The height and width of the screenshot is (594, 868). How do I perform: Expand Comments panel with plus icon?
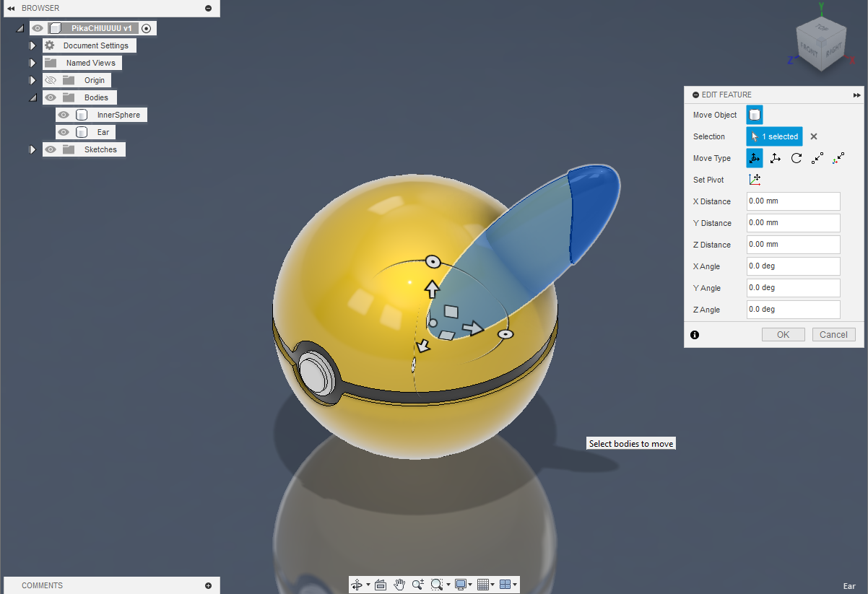(209, 585)
